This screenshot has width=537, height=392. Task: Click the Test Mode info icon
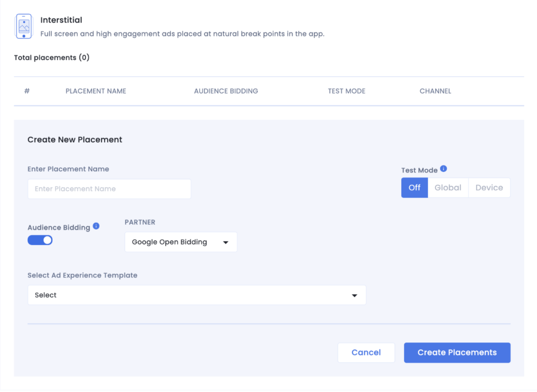click(443, 169)
